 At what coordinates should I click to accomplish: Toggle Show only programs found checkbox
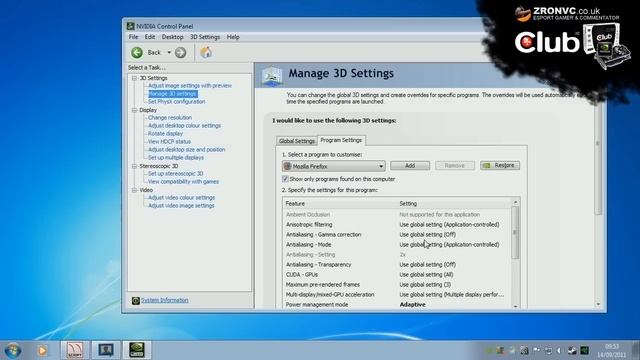pos(285,179)
